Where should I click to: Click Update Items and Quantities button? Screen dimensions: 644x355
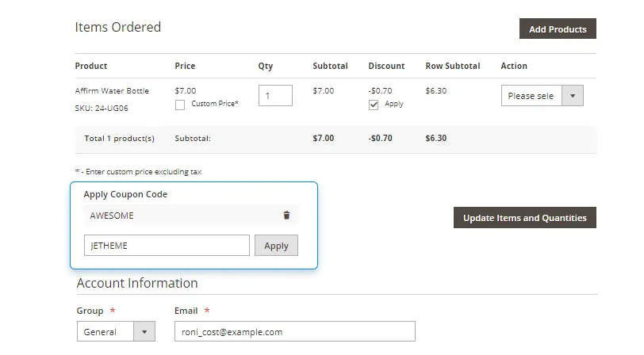525,217
